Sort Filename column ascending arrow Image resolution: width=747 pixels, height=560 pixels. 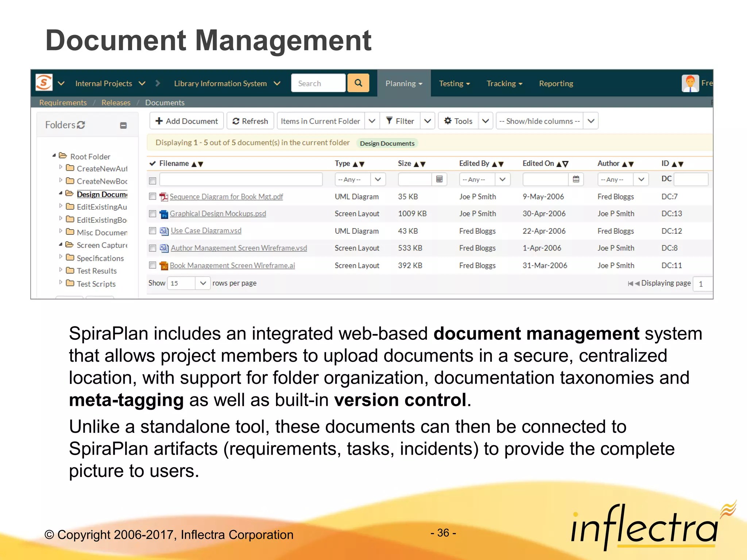point(194,164)
